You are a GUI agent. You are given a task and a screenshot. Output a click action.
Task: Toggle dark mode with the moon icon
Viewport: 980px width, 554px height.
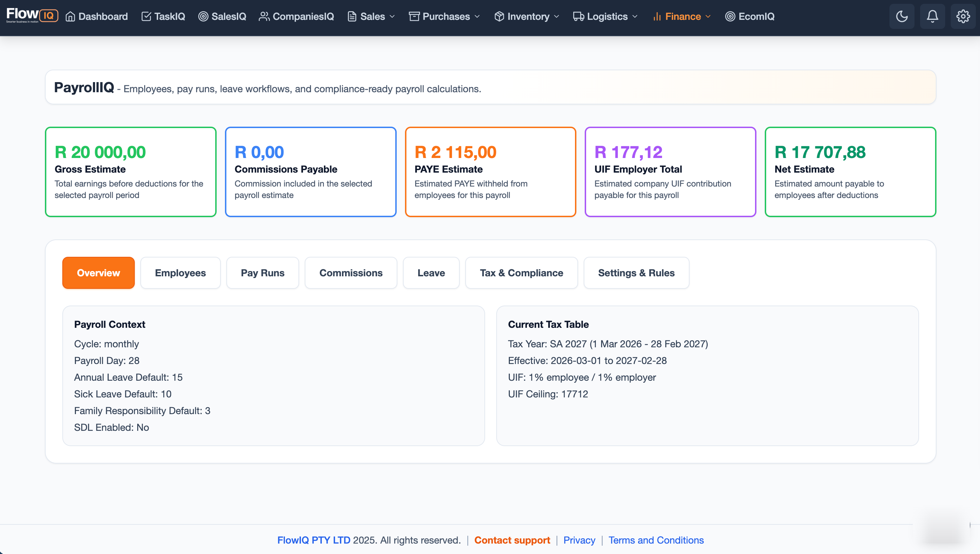[x=902, y=16]
